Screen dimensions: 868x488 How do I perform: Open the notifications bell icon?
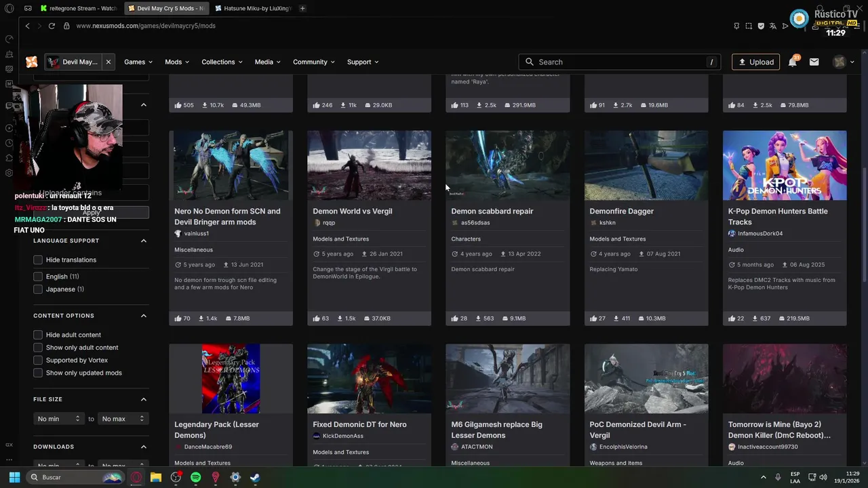792,62
